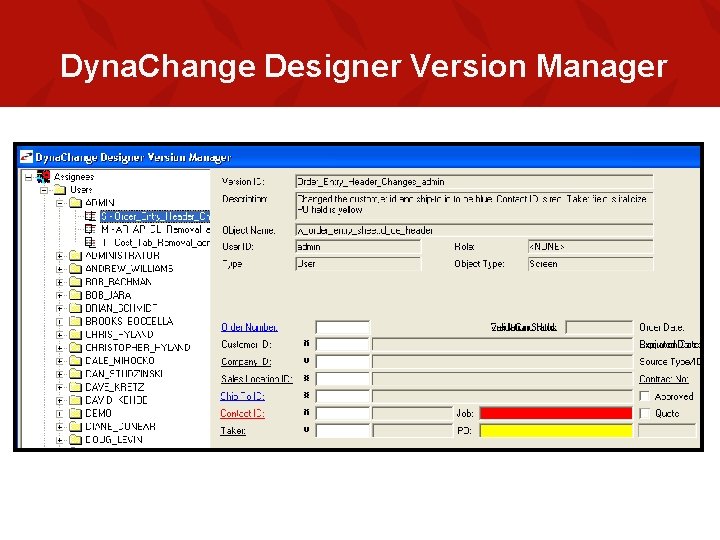Click the Description text box
The width and height of the screenshot is (720, 540).
coord(474,205)
